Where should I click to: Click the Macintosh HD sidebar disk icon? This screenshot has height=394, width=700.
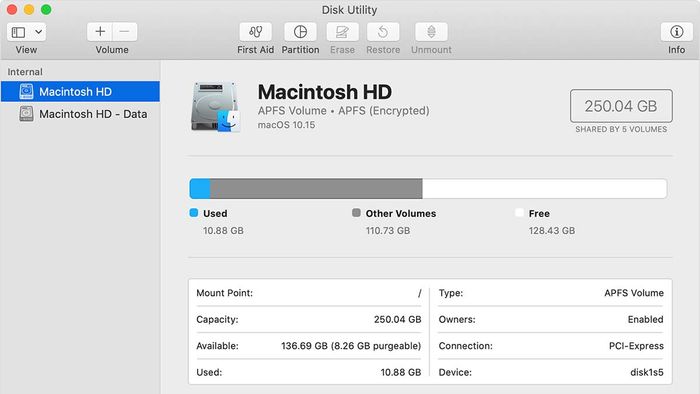pyautogui.click(x=26, y=91)
